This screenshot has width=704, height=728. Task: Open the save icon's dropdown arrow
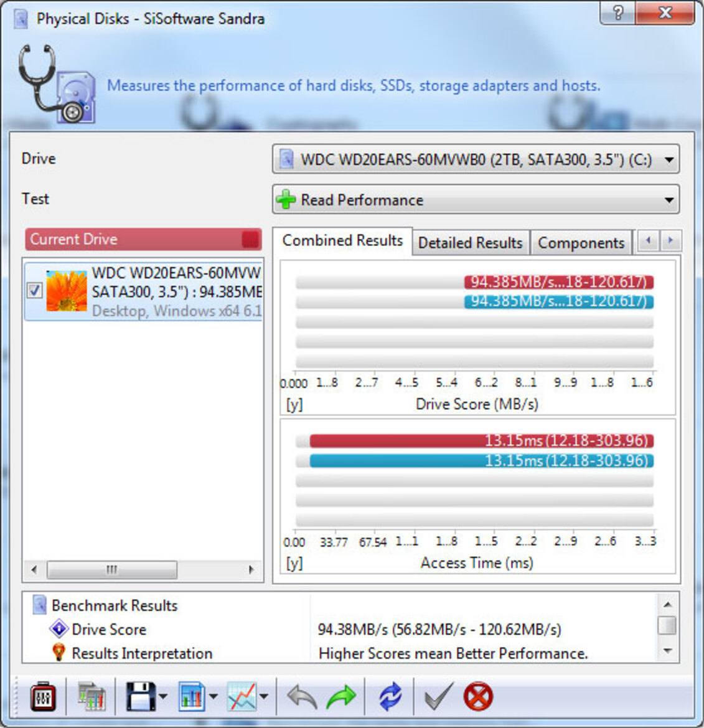[x=163, y=696]
